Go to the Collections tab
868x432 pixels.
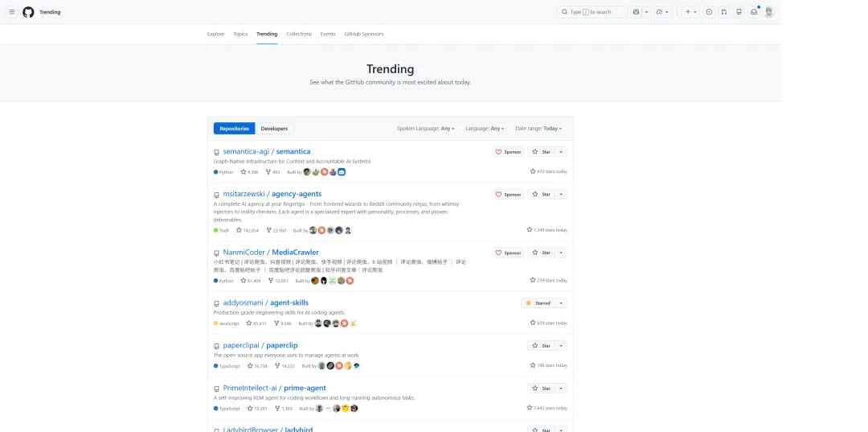point(299,35)
